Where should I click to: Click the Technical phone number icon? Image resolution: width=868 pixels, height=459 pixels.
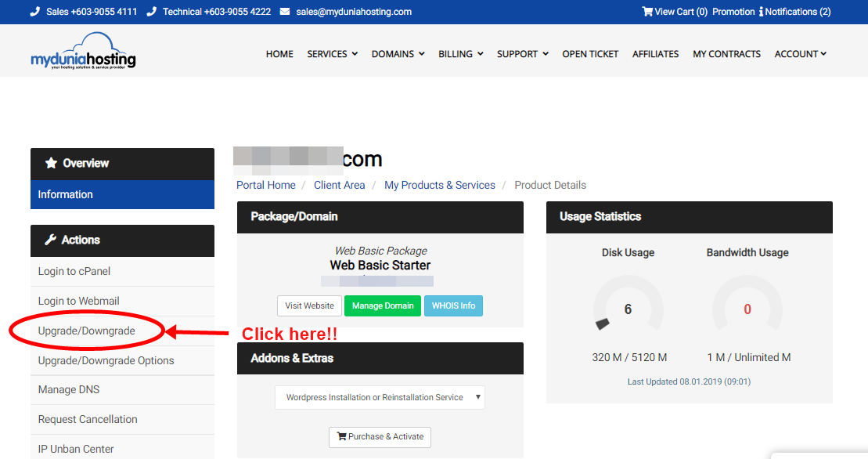click(x=152, y=12)
